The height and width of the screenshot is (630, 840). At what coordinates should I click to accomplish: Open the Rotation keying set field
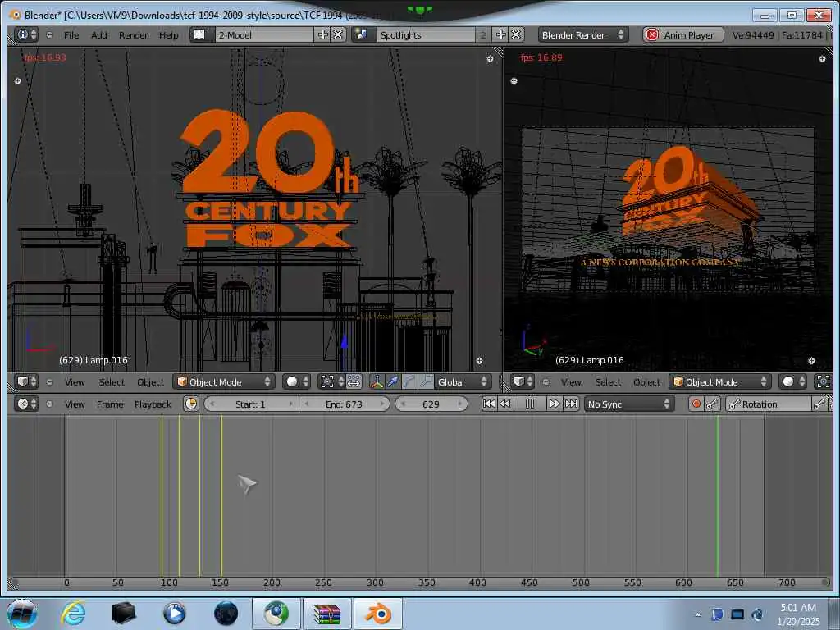tap(768, 404)
